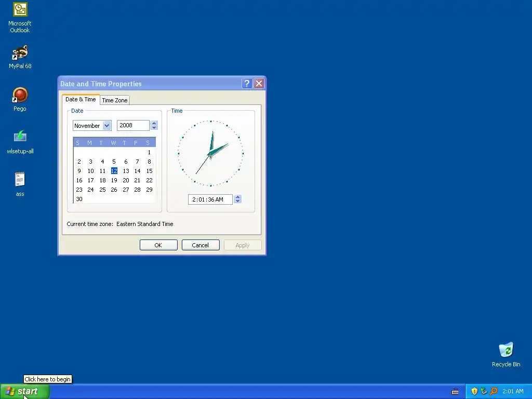Click the help question mark button
Viewport: 532px width, 399px height.
pos(247,84)
